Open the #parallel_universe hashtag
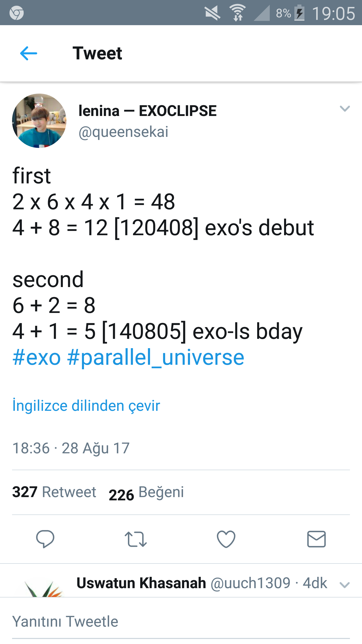The height and width of the screenshot is (644, 362). pos(156,357)
